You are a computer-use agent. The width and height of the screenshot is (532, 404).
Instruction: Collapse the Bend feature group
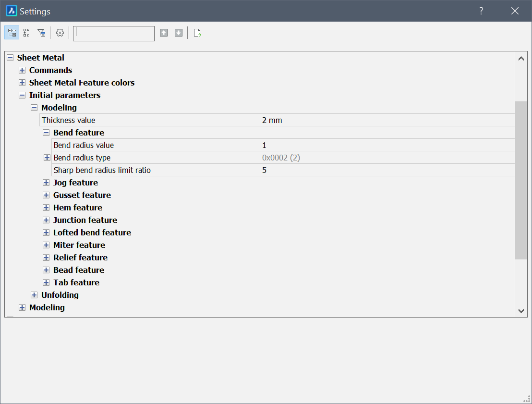click(x=46, y=133)
